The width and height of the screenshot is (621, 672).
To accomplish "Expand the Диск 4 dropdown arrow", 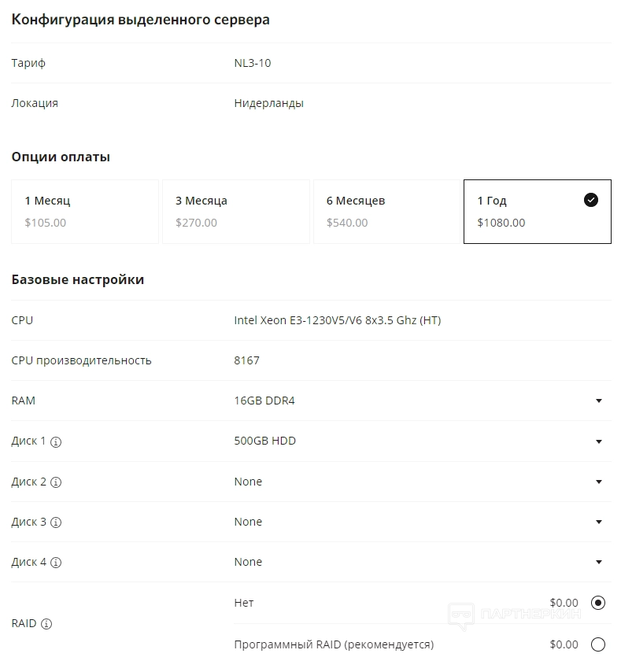I will [598, 562].
